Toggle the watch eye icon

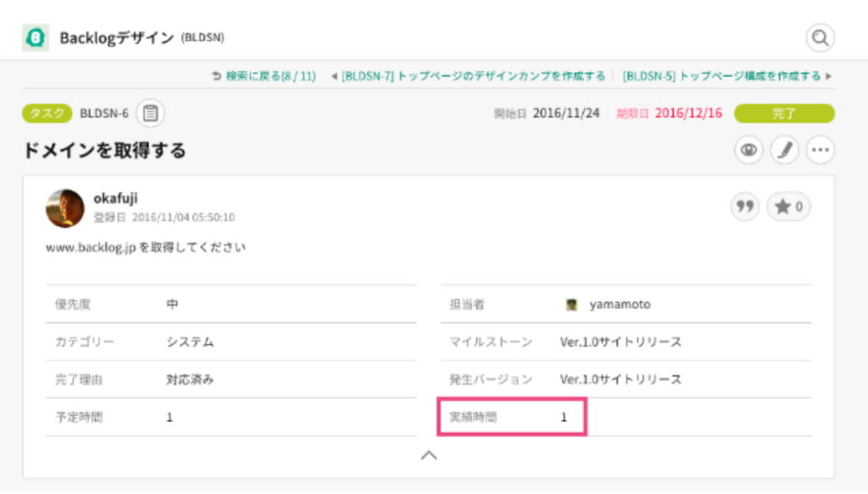pyautogui.click(x=748, y=150)
